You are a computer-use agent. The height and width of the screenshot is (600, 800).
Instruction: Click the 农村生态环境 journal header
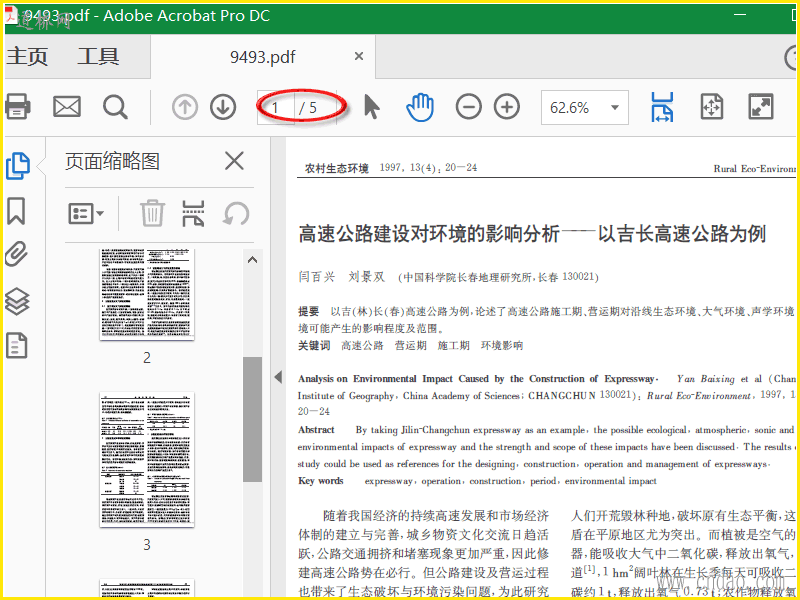point(337,168)
